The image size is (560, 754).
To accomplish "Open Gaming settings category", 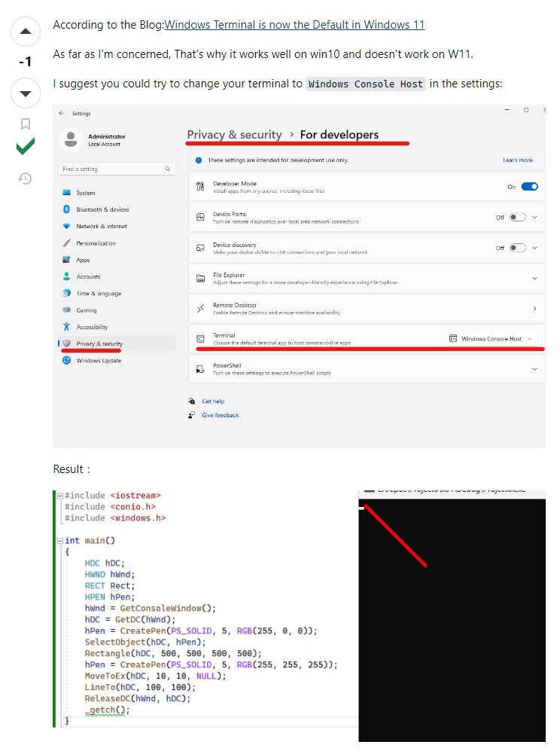I will [87, 310].
